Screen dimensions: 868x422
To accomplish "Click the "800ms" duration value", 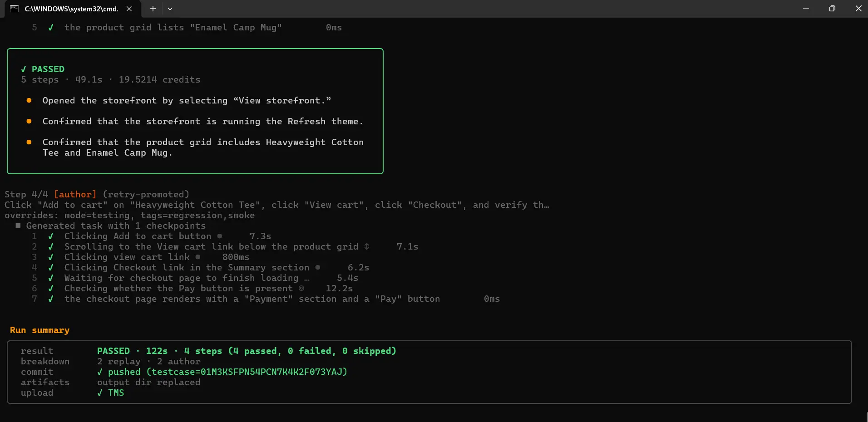I will point(236,257).
